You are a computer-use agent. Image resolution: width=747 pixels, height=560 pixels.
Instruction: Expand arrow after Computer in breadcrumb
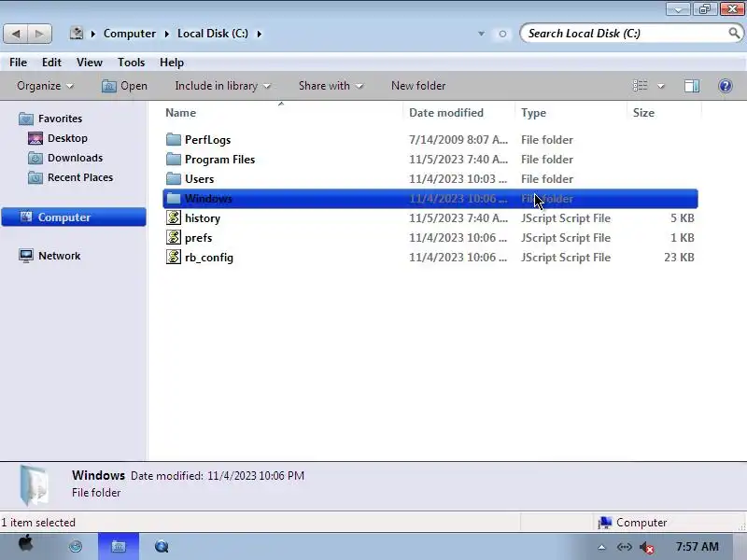coord(167,34)
